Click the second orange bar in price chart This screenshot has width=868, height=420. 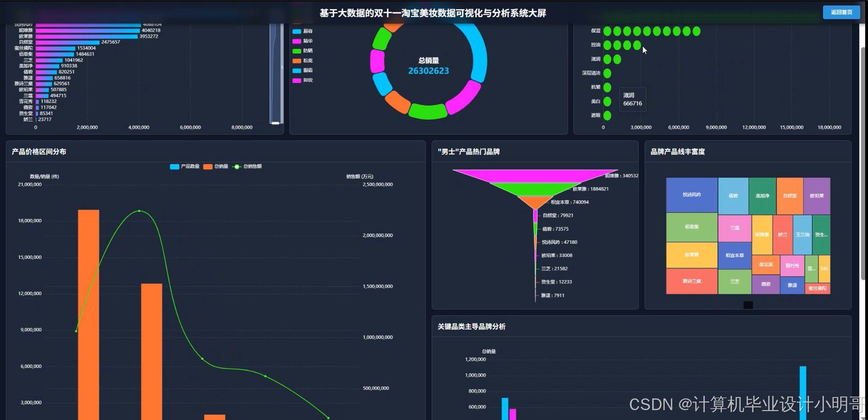pos(152,352)
